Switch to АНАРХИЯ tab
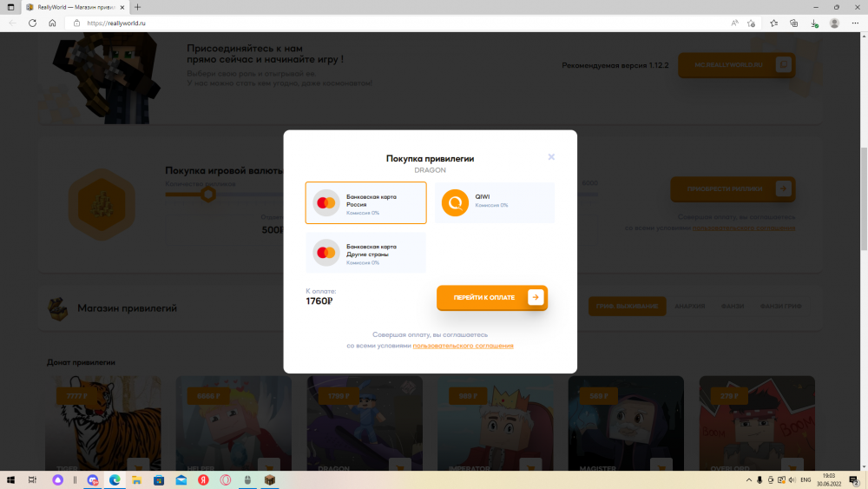868x489 pixels. (690, 307)
